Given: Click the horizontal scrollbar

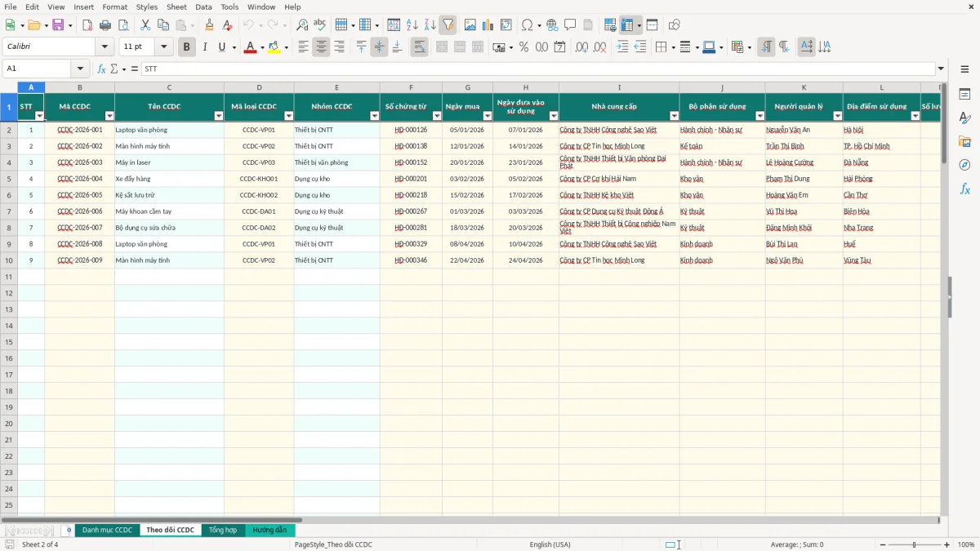Looking at the screenshot, I should [x=152, y=519].
